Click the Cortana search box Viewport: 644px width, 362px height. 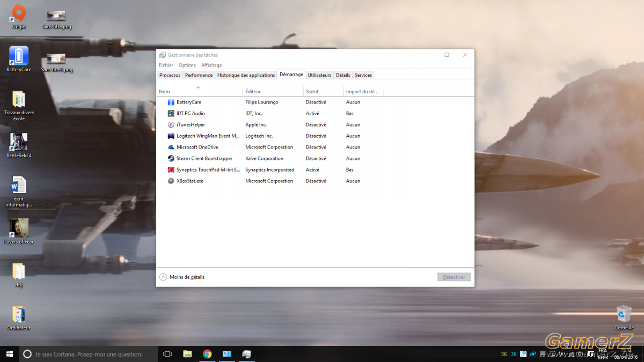click(x=89, y=354)
